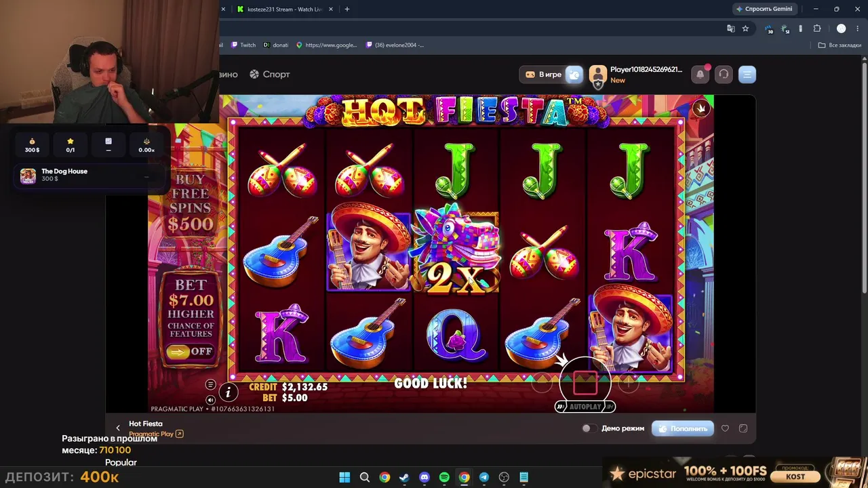Click the epicstar bonus banner
Viewport: 868px width, 488px height.
pos(735,472)
